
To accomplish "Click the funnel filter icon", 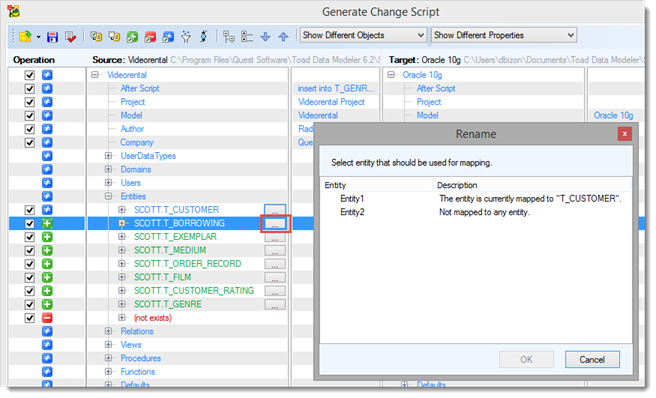I will point(186,37).
